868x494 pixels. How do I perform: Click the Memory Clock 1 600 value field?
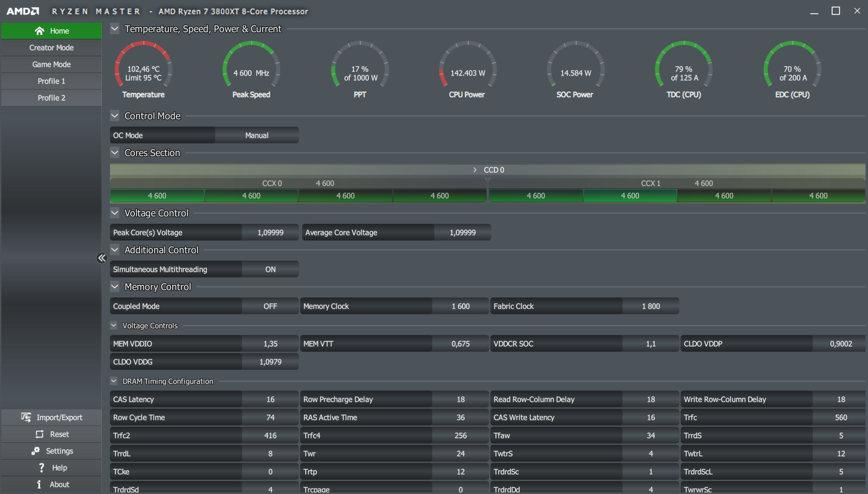point(460,306)
